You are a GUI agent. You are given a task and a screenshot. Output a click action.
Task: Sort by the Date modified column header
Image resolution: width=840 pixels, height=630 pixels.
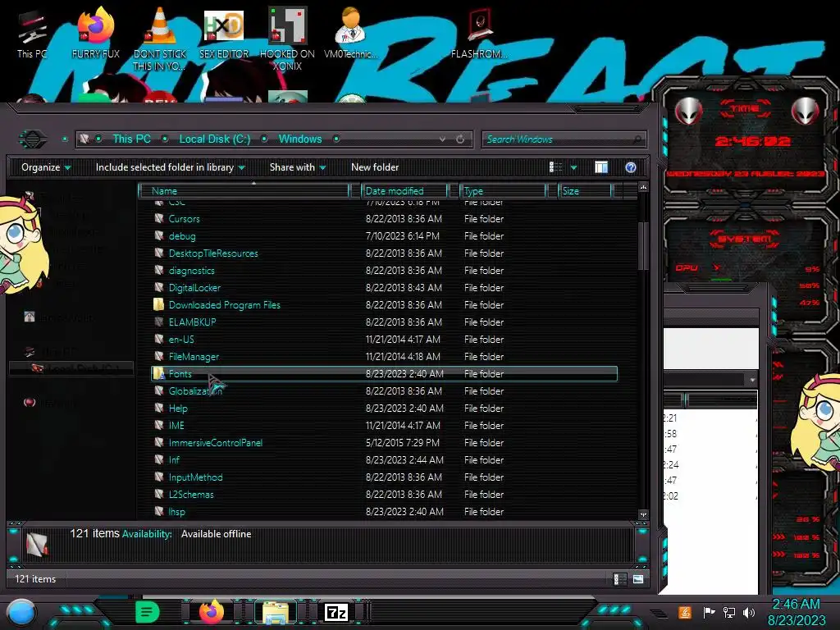tap(404, 190)
